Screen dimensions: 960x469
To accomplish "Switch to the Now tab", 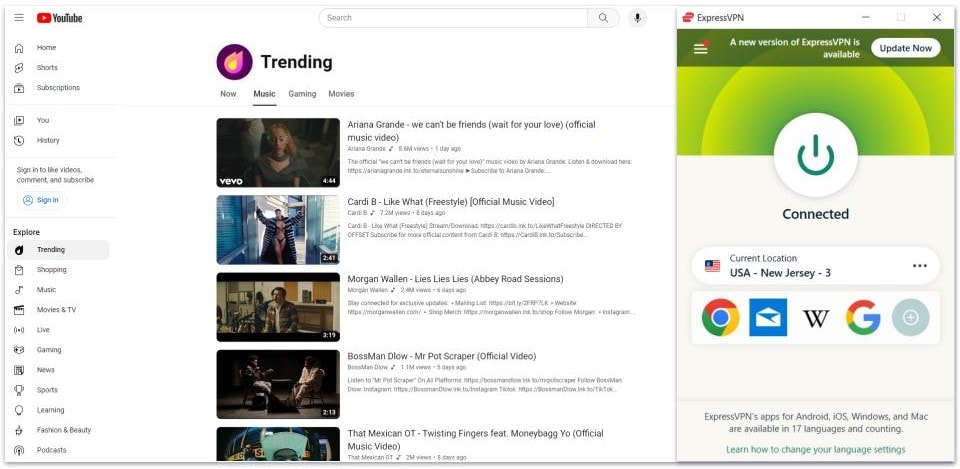I will coord(228,94).
